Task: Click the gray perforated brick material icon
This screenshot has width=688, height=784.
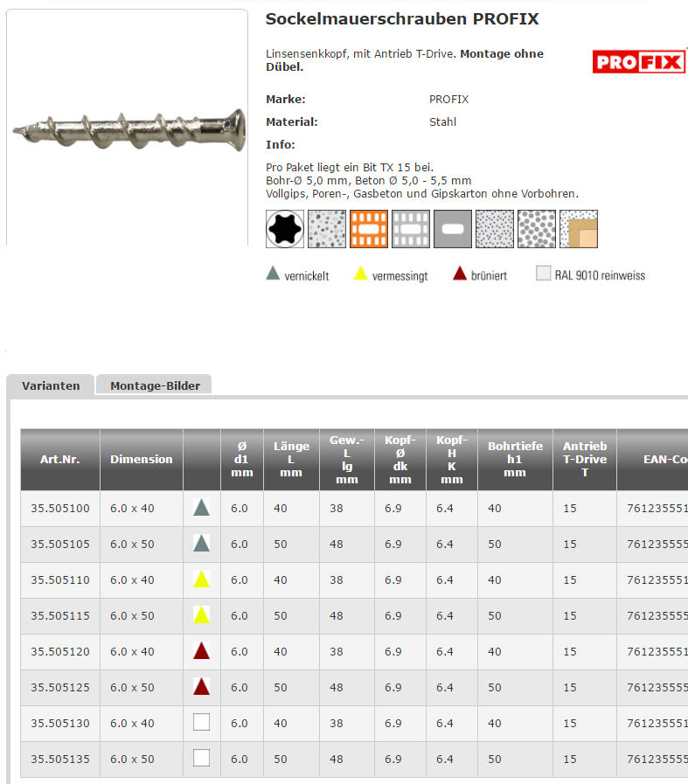Action: [411, 229]
